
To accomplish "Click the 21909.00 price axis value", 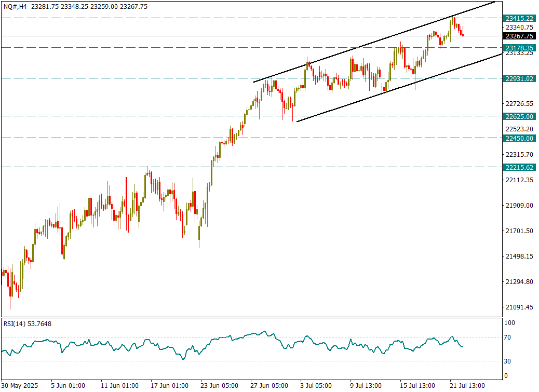I will 519,206.
